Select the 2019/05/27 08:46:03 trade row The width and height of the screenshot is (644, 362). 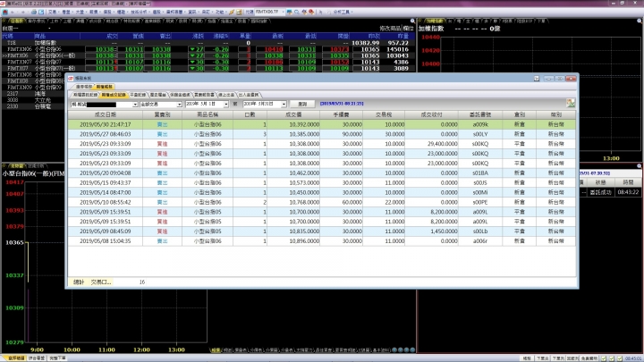(x=322, y=134)
